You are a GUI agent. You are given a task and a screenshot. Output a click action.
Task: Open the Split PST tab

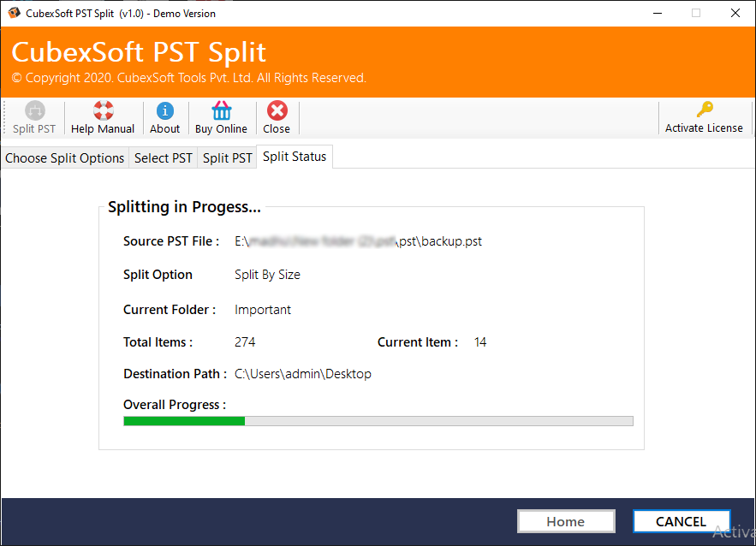click(x=227, y=158)
